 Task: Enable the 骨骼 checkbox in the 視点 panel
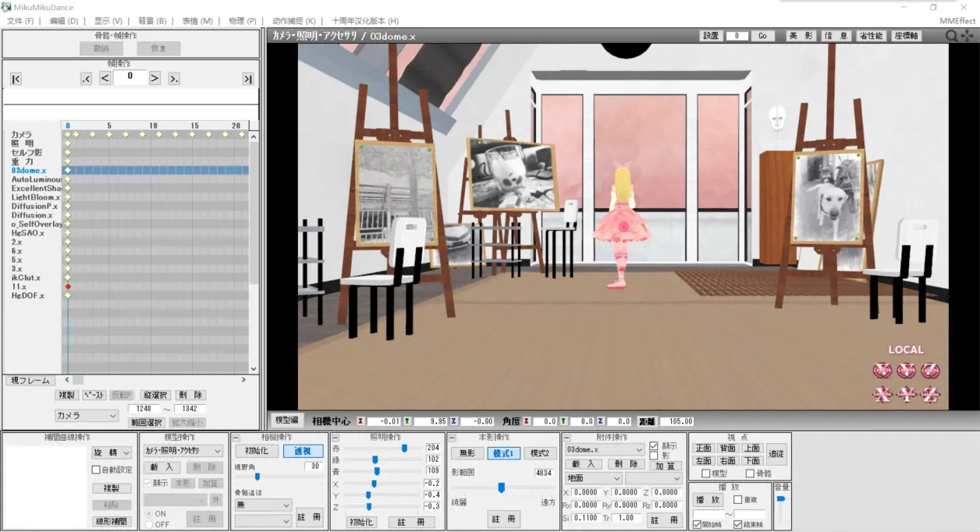coord(749,473)
